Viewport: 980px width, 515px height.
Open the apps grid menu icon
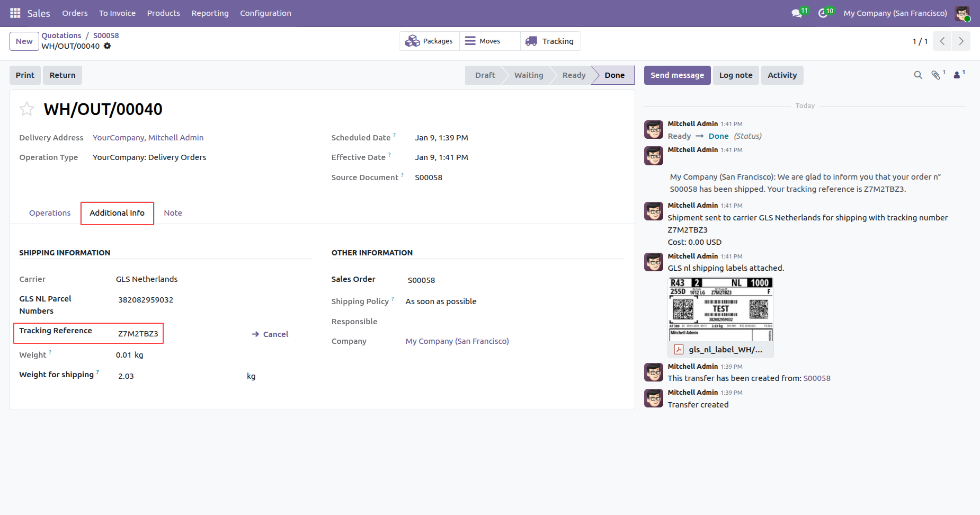point(15,13)
